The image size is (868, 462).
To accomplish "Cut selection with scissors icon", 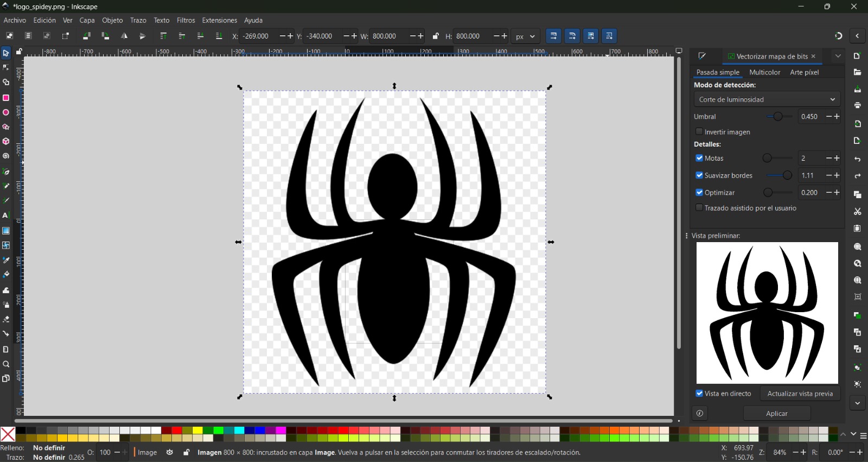I will 858,212.
